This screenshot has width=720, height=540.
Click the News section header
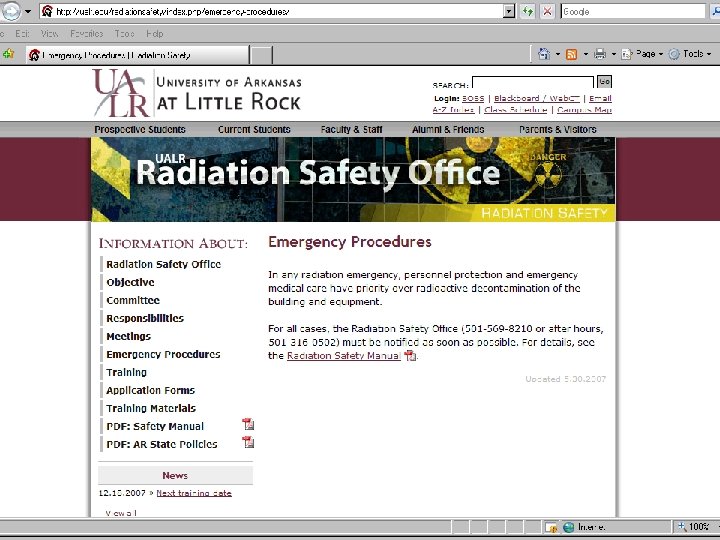175,475
